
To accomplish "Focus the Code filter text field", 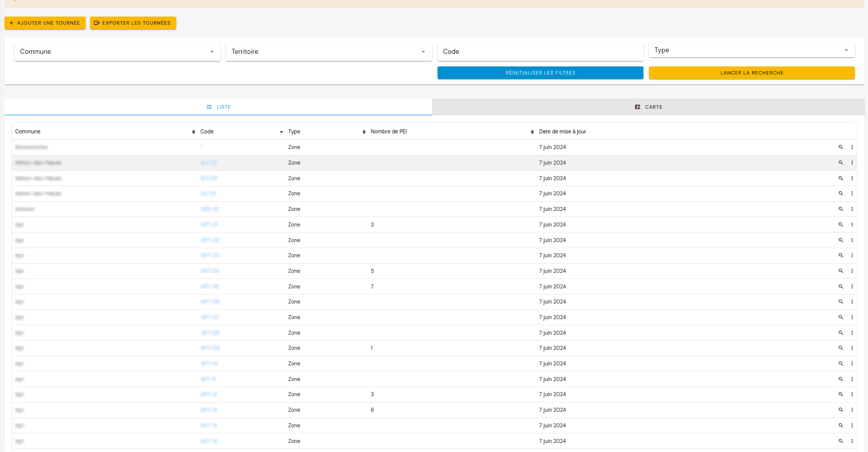I will [x=540, y=52].
